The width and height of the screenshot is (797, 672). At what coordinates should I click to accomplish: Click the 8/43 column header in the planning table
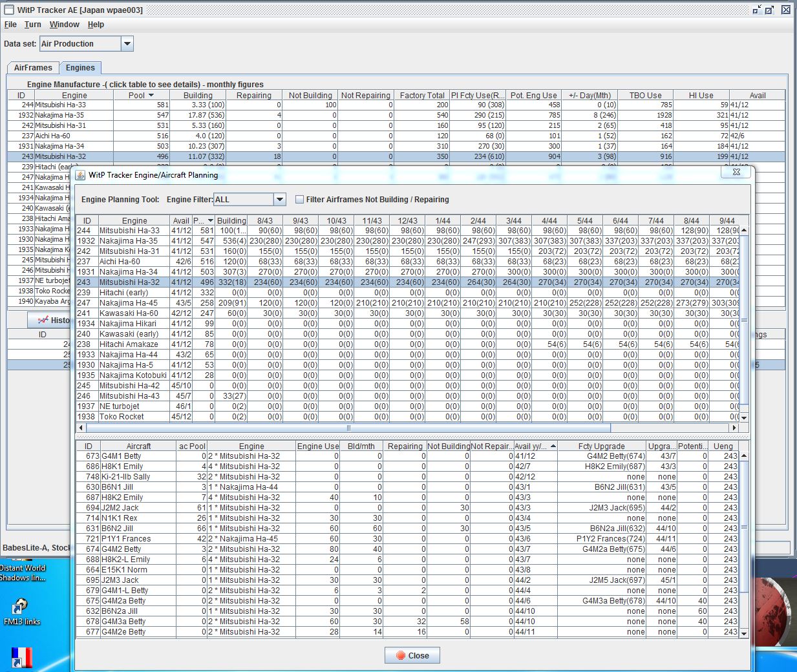(x=265, y=220)
